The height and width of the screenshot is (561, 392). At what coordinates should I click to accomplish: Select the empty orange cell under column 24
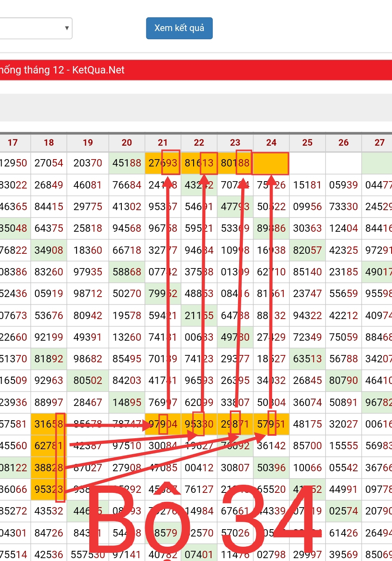[271, 163]
